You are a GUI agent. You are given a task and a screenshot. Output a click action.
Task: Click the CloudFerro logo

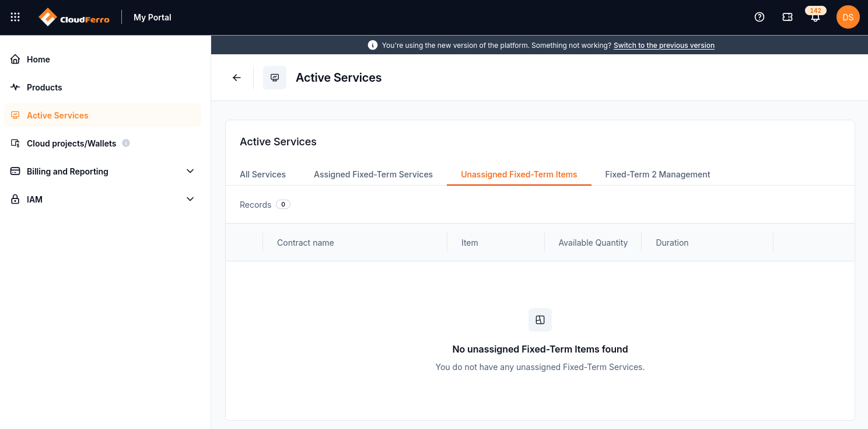tap(74, 18)
